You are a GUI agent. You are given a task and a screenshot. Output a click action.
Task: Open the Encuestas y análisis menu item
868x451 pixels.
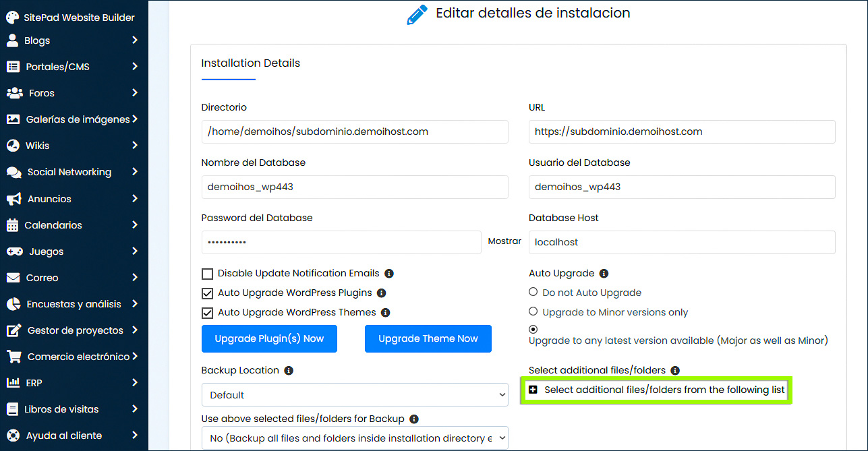pyautogui.click(x=13, y=303)
